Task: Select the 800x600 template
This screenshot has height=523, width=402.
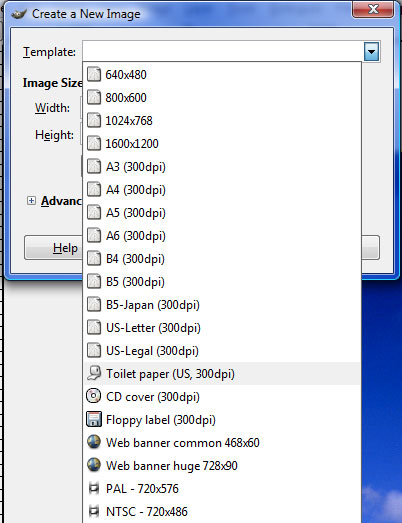Action: click(222, 97)
